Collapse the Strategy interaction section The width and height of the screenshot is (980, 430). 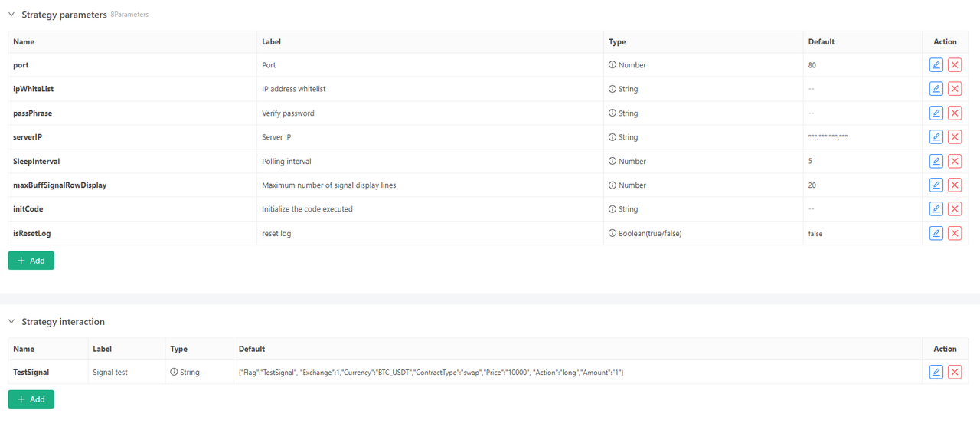tap(11, 321)
